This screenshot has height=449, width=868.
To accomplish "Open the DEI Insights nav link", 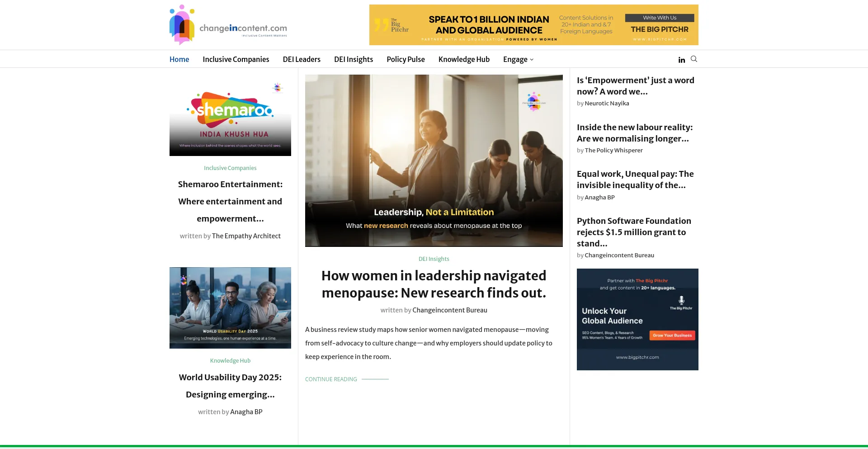I will click(x=353, y=59).
